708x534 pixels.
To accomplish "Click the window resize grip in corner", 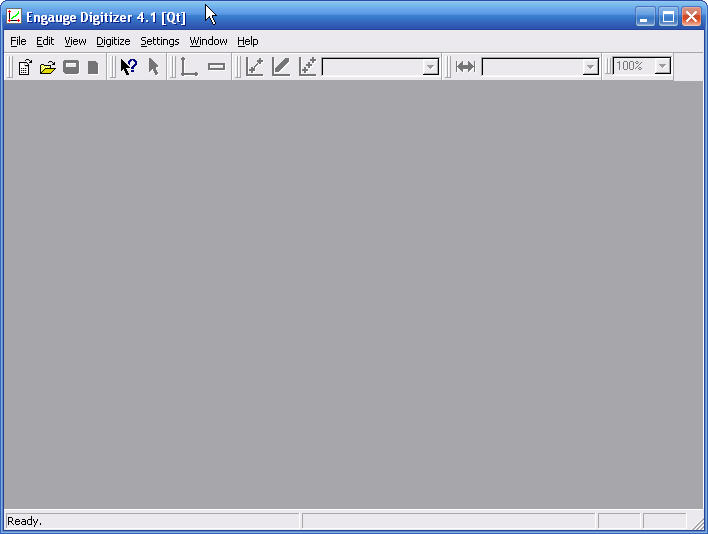I will [x=697, y=523].
